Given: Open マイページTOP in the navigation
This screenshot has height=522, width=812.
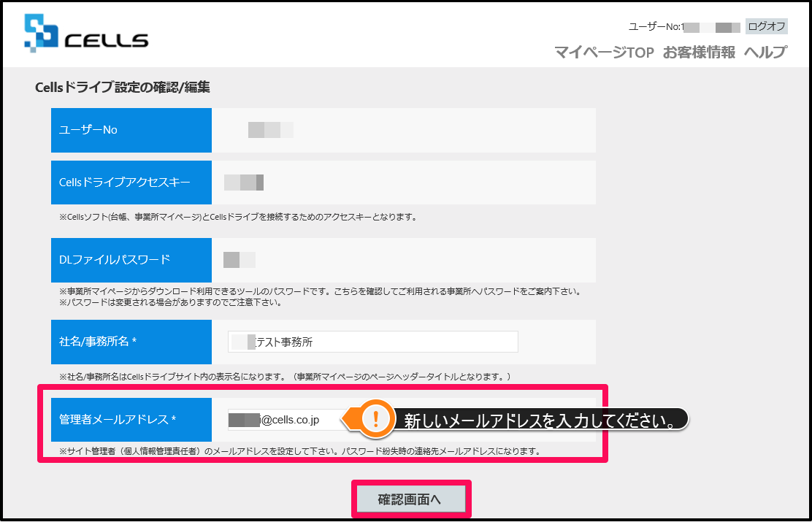Looking at the screenshot, I should click(x=605, y=53).
